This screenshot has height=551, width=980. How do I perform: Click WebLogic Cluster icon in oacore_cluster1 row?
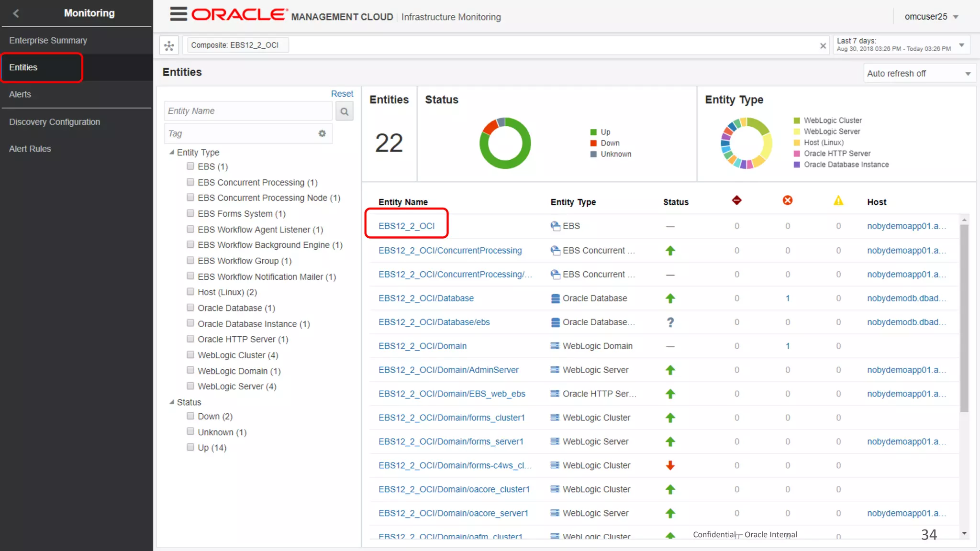(x=555, y=489)
